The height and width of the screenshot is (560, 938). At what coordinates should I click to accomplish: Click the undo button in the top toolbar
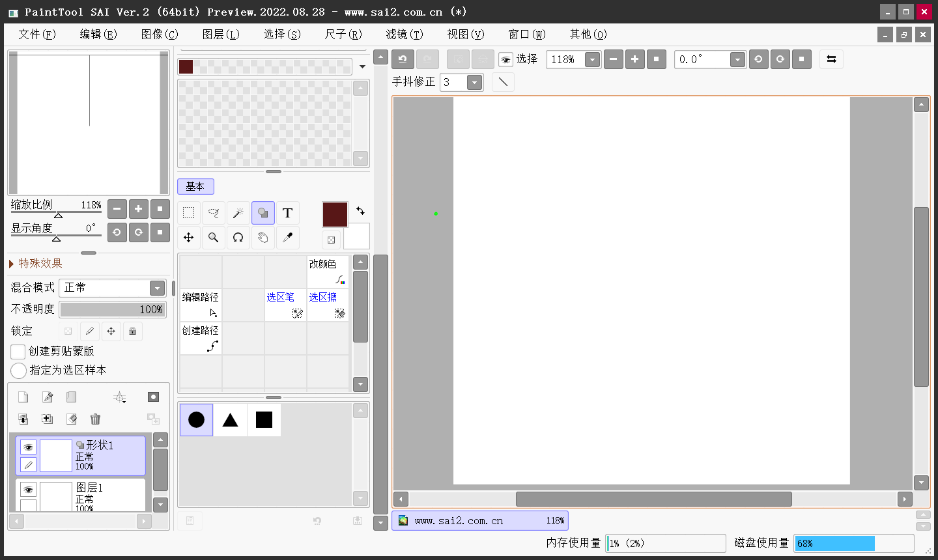point(403,59)
